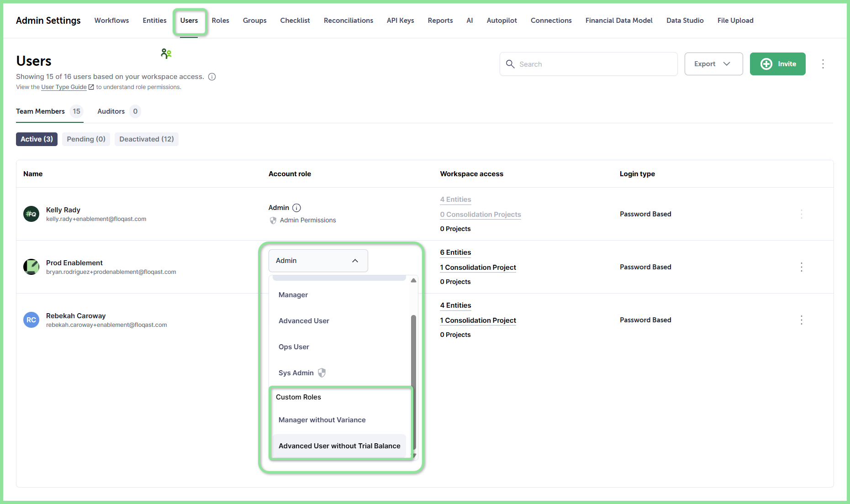The image size is (850, 504).
Task: Open the Checklist tab
Action: click(x=295, y=21)
